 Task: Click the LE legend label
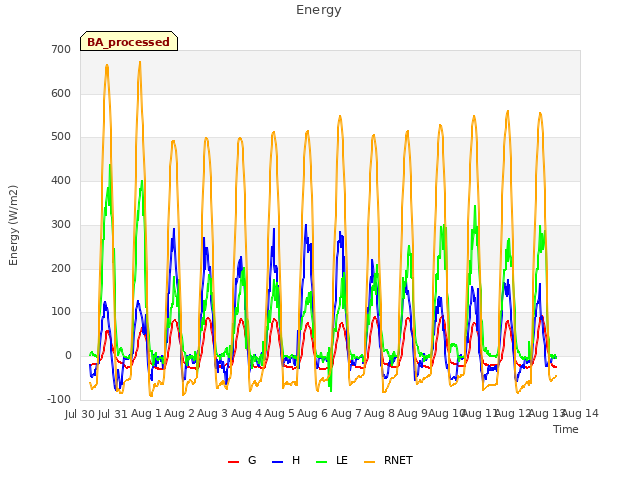click(342, 460)
